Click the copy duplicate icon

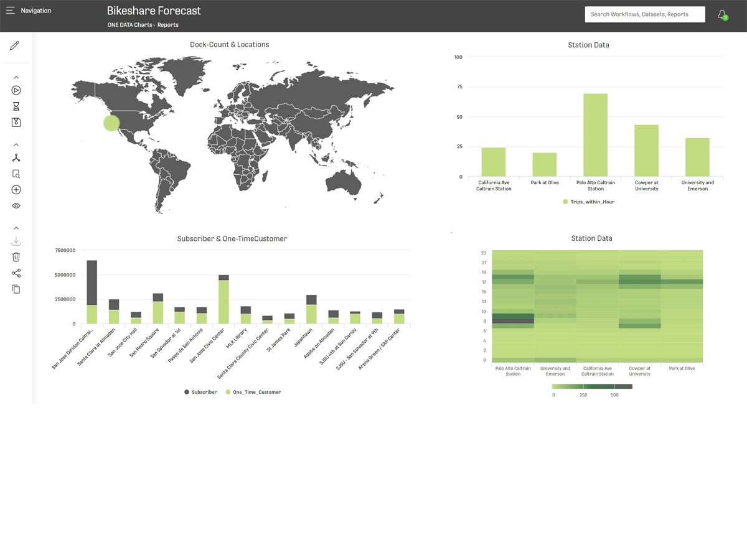pyautogui.click(x=16, y=289)
